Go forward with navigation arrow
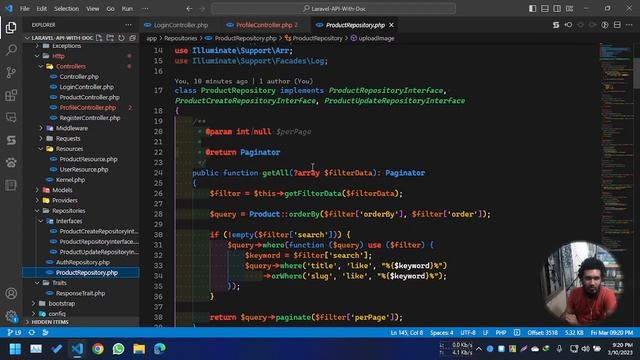 click(202, 9)
